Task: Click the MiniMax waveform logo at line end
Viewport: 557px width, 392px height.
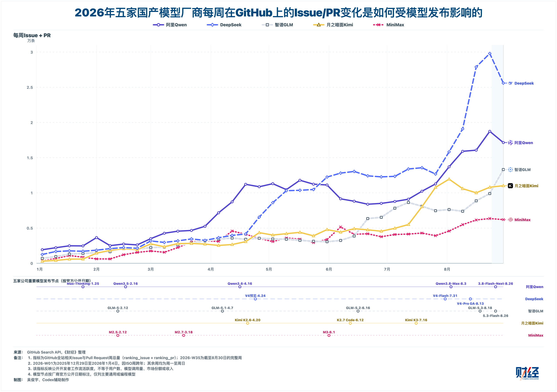Action: [x=510, y=220]
